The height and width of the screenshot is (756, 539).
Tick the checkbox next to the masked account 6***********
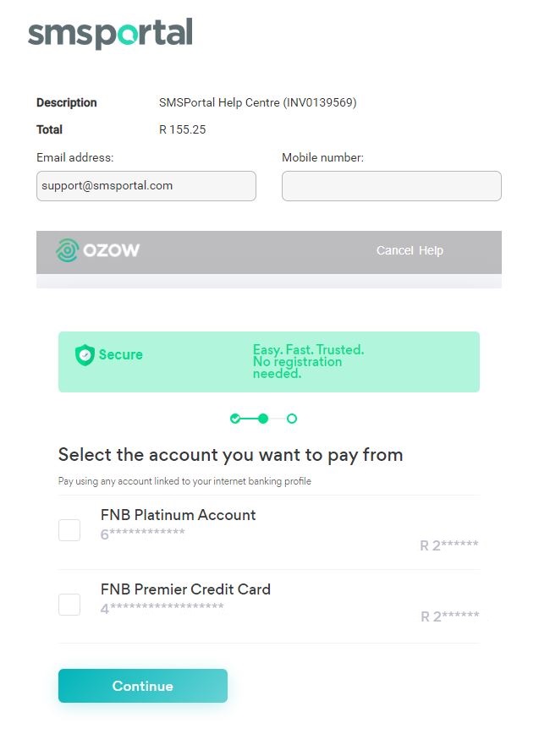pyautogui.click(x=69, y=529)
